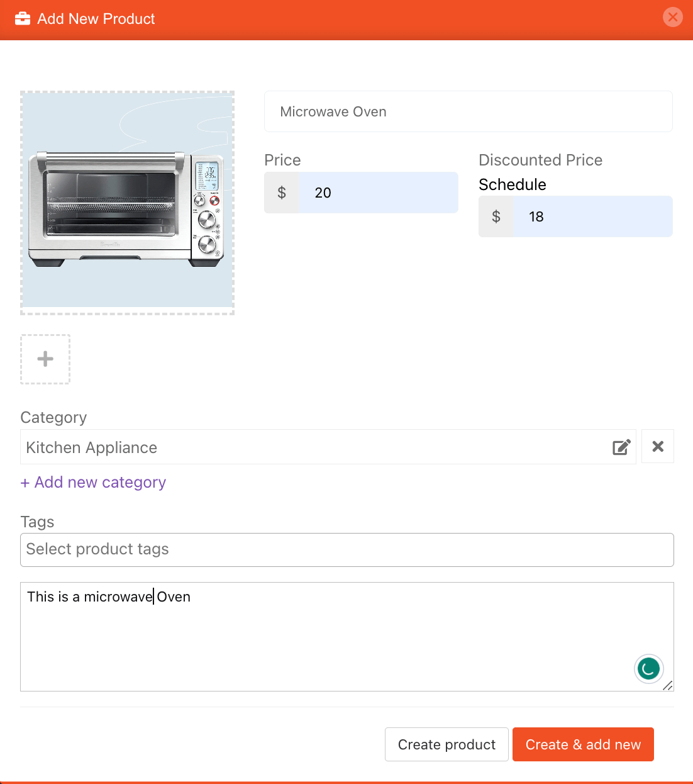
Task: Click the dollar sign prefix of the Price field
Action: click(281, 193)
